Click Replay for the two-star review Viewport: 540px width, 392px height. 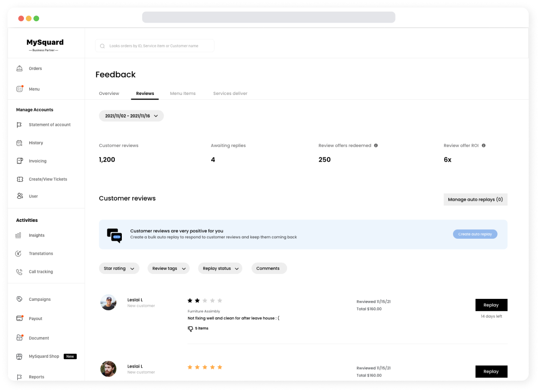pos(491,305)
